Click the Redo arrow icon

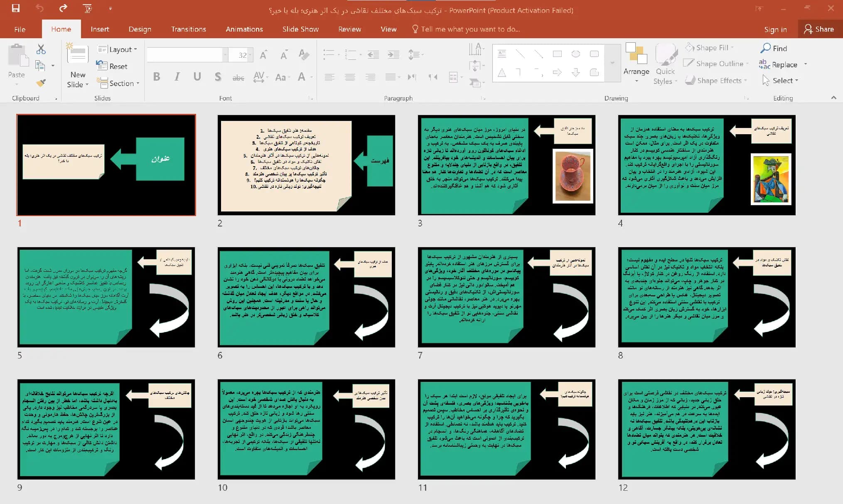click(63, 8)
